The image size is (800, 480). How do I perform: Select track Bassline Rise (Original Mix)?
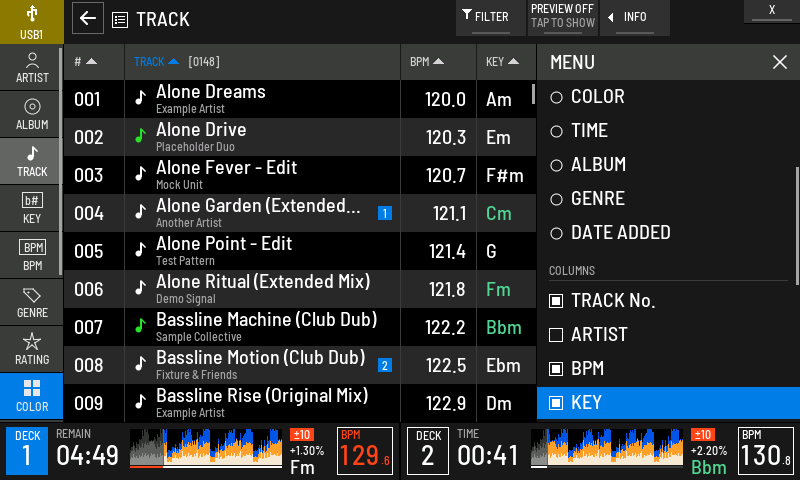[300, 403]
